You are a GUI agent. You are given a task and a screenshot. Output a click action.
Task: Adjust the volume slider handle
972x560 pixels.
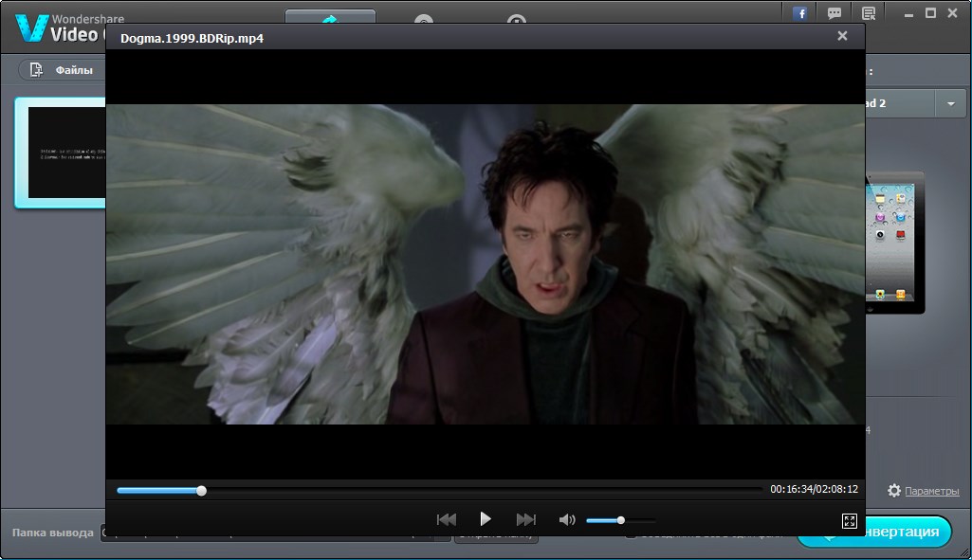(620, 520)
